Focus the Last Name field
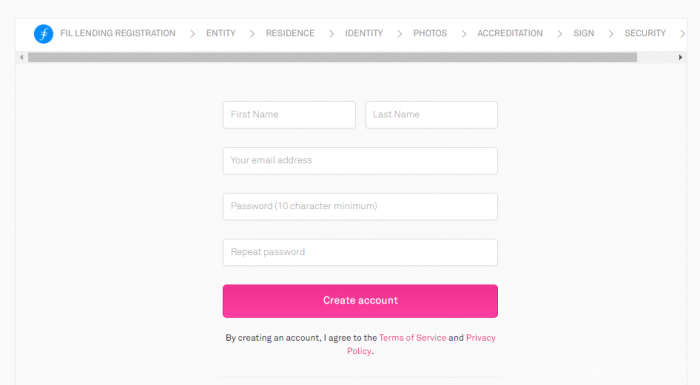The width and height of the screenshot is (700, 385). coord(431,115)
